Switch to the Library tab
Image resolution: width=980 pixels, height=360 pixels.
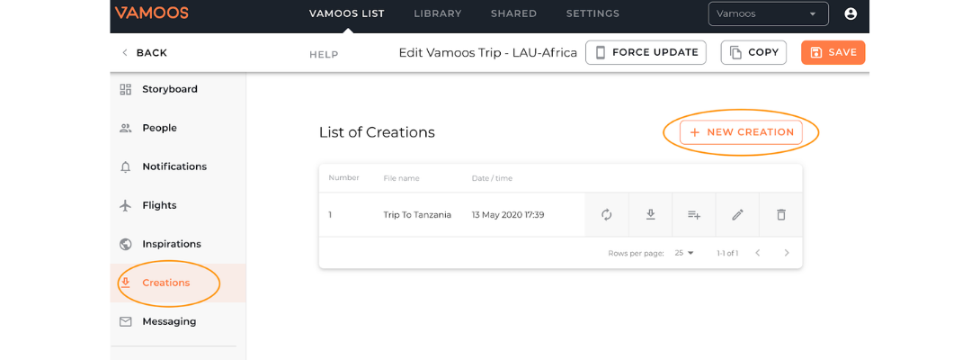[438, 13]
